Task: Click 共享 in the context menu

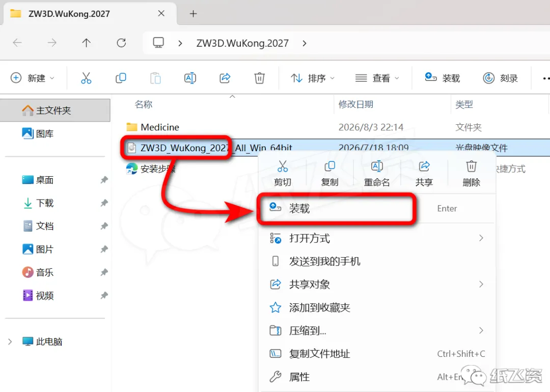Action: (x=424, y=174)
